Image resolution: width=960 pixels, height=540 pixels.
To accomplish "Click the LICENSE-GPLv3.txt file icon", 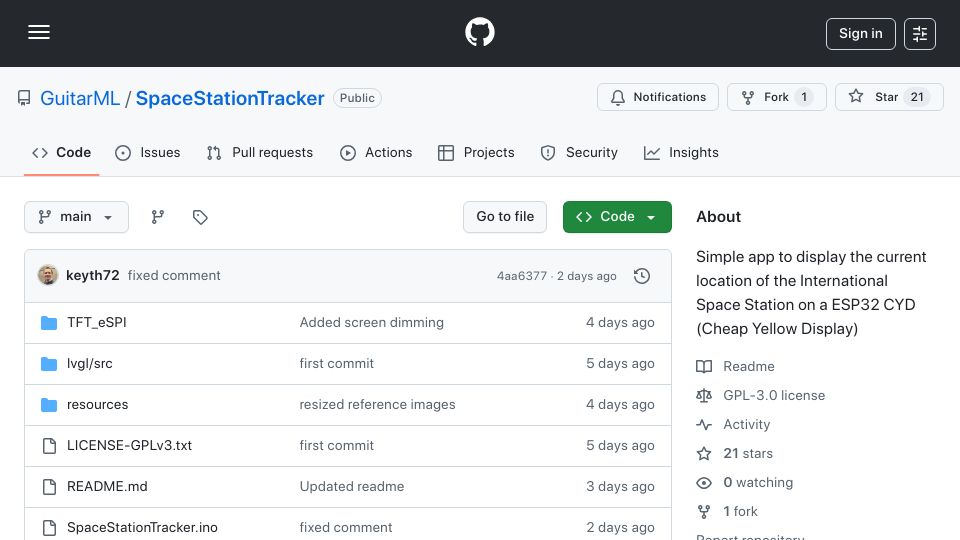I will click(x=49, y=446).
